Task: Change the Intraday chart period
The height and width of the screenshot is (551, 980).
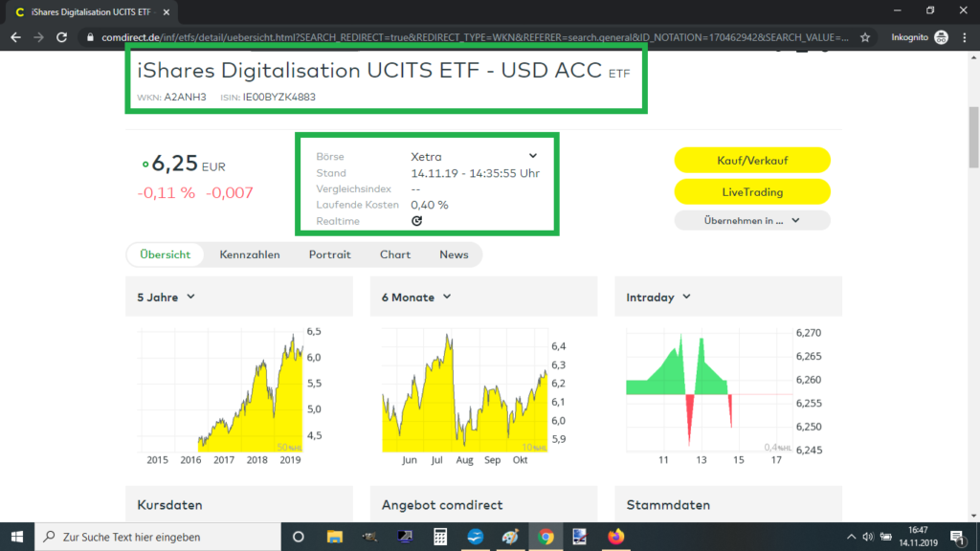Action: (x=658, y=298)
